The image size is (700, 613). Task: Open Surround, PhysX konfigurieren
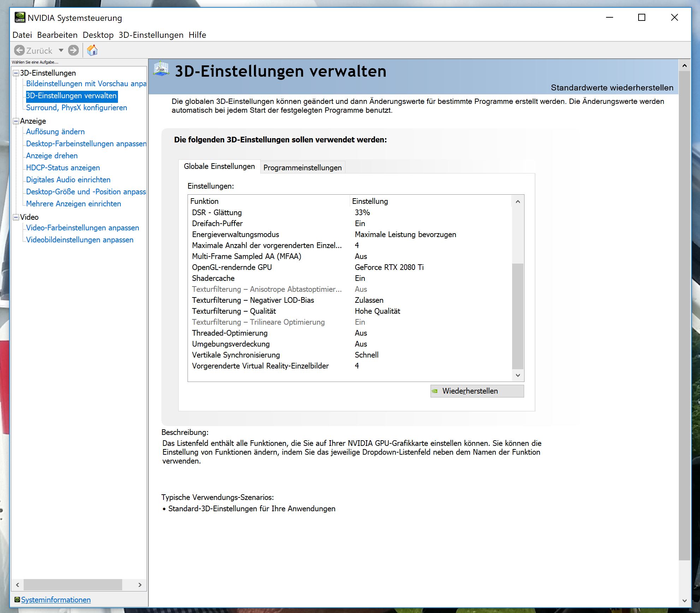click(77, 108)
